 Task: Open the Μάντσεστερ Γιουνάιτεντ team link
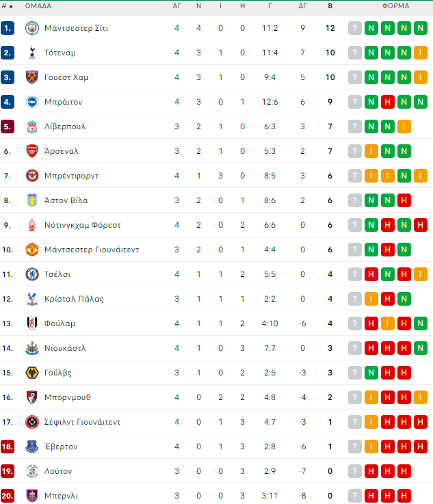(x=92, y=250)
